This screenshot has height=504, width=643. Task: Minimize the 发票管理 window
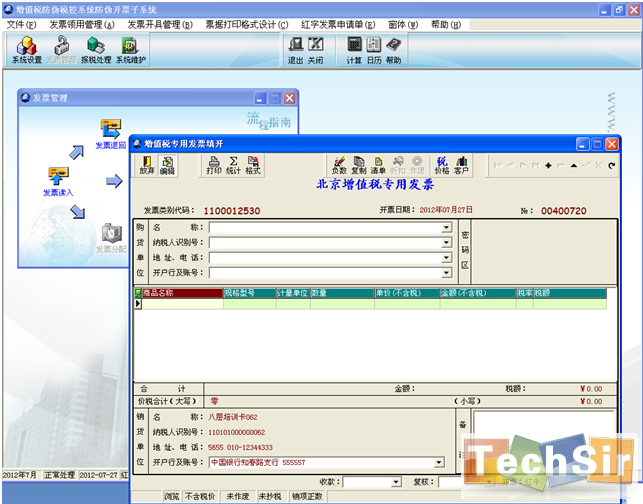260,98
